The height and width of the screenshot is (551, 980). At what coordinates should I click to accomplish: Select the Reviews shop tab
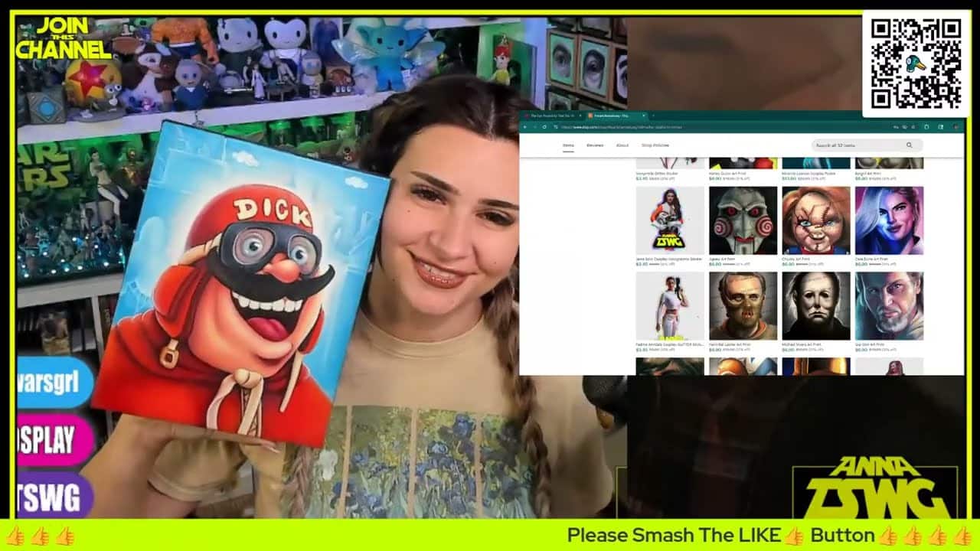pyautogui.click(x=595, y=145)
